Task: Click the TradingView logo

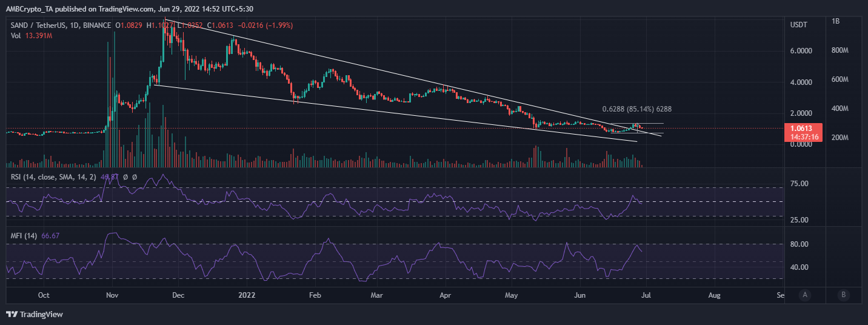Action: pos(35,314)
